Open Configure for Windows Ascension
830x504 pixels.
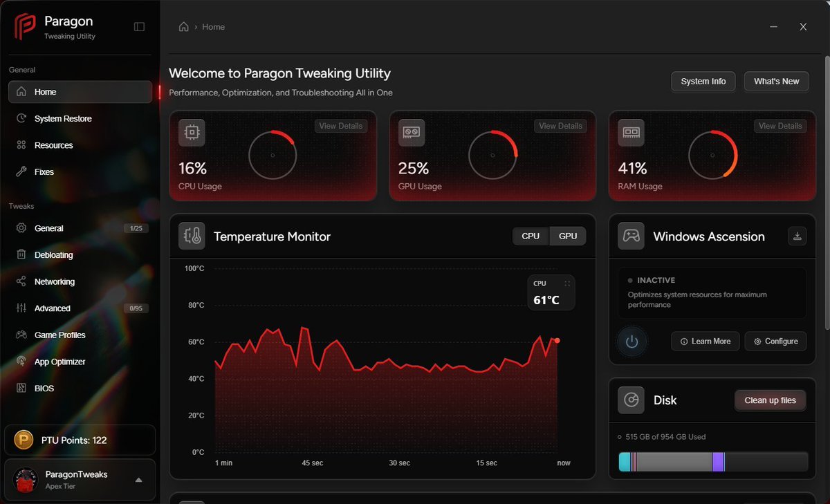775,342
